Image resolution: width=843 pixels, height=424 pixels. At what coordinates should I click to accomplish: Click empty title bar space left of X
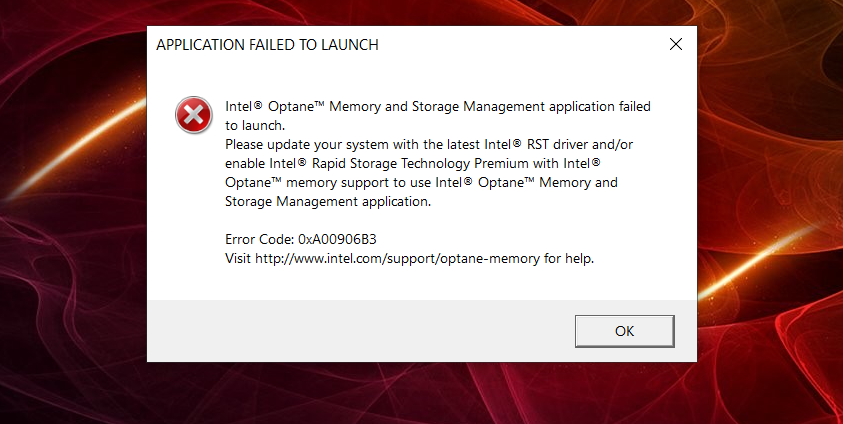(520, 45)
